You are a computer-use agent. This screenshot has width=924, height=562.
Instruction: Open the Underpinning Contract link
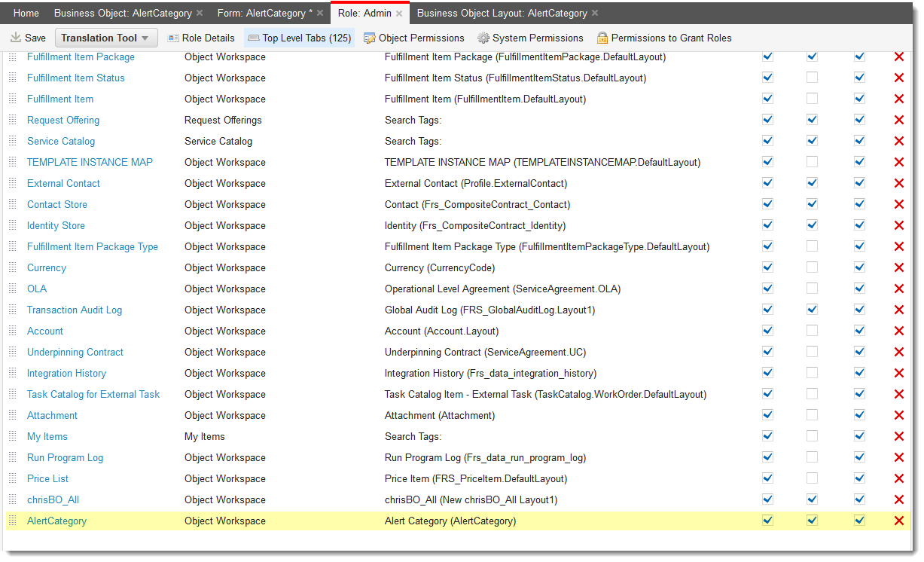click(75, 352)
